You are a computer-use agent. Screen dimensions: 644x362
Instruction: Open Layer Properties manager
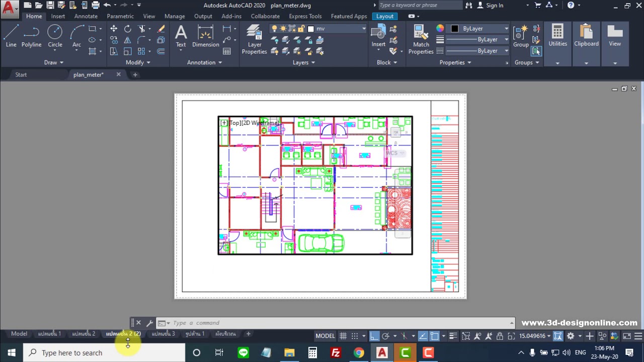pos(255,40)
